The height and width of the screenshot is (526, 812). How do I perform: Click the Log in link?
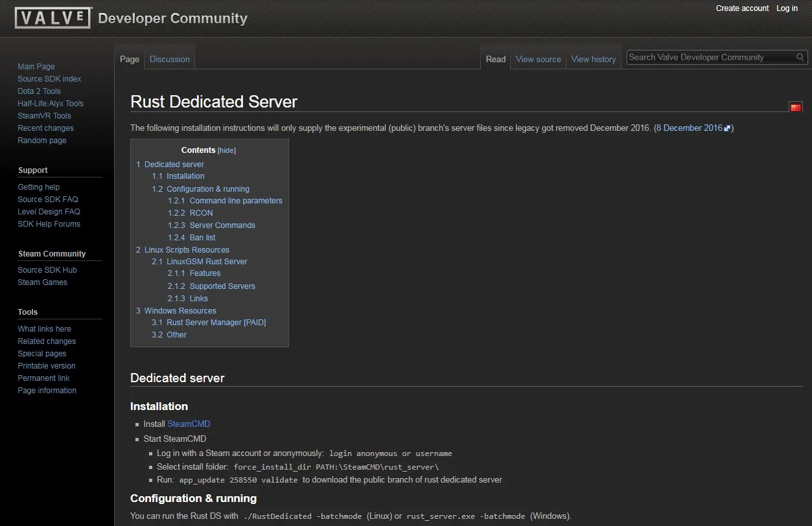[787, 8]
